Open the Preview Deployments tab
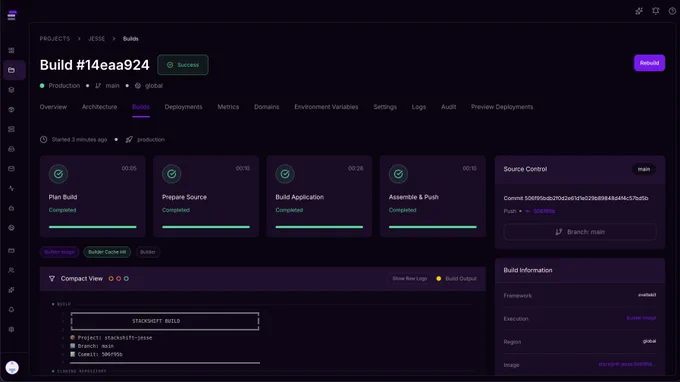The height and width of the screenshot is (382, 680). [x=502, y=107]
